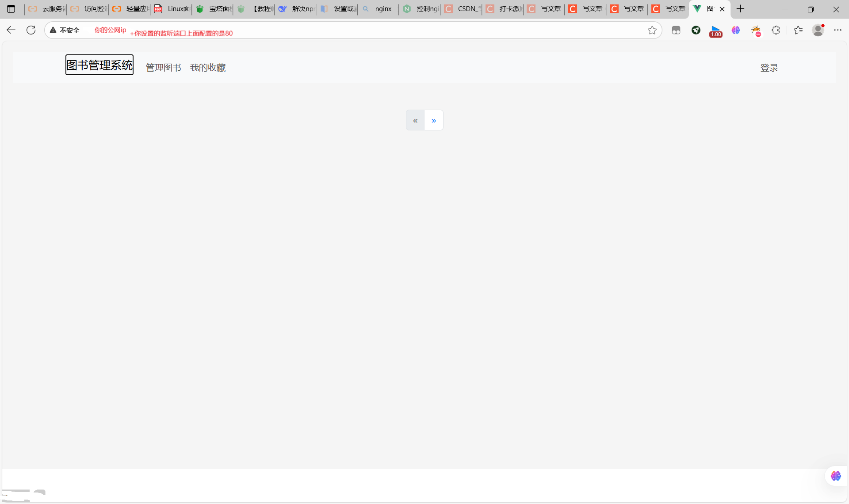Click the browser back arrow

click(11, 30)
